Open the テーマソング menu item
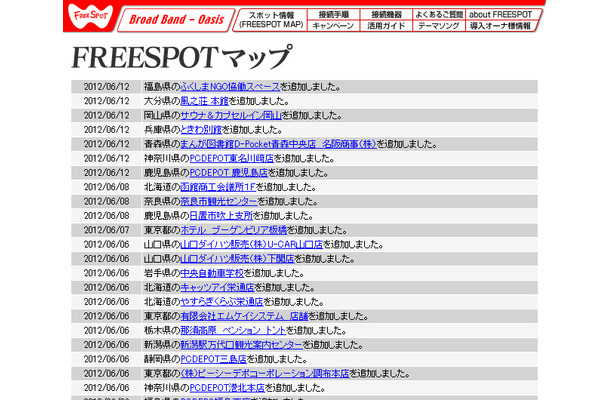 (438, 26)
